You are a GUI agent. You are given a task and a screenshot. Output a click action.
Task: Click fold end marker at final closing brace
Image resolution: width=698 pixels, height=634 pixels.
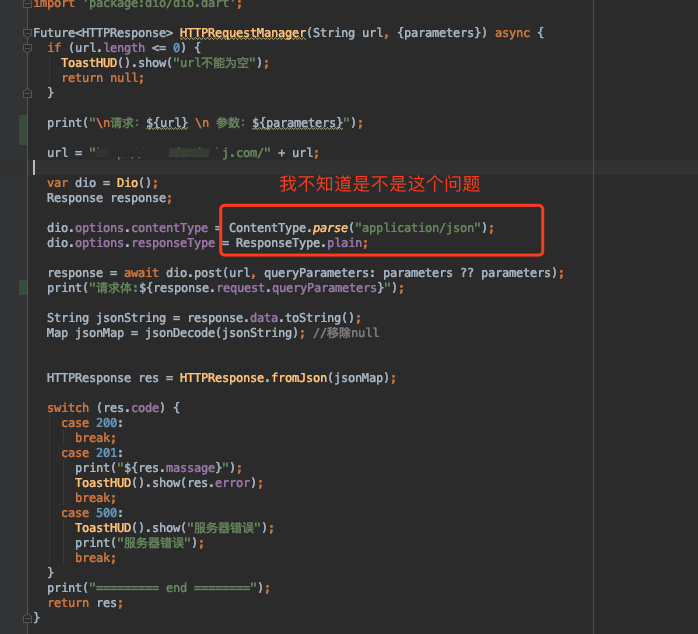pyautogui.click(x=27, y=618)
